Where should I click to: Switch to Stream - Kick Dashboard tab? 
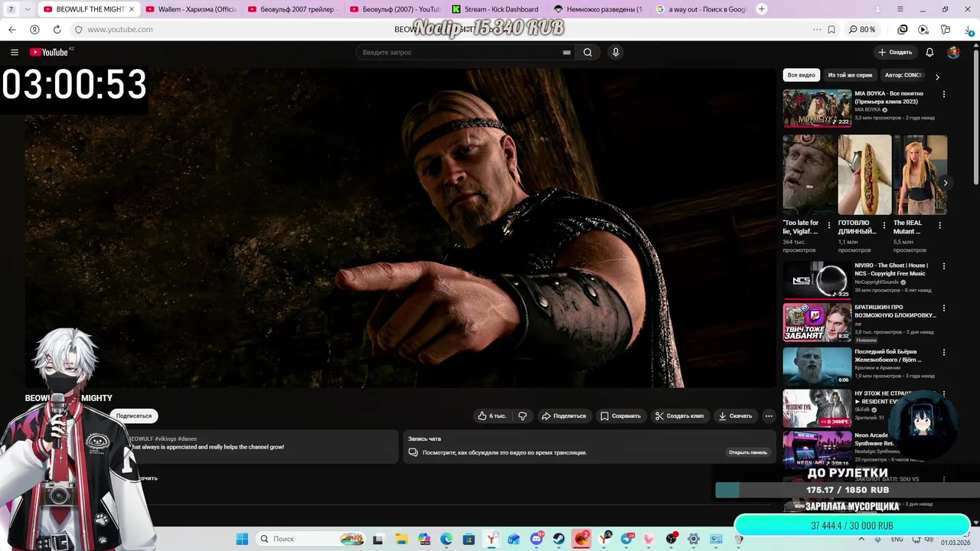pos(496,9)
